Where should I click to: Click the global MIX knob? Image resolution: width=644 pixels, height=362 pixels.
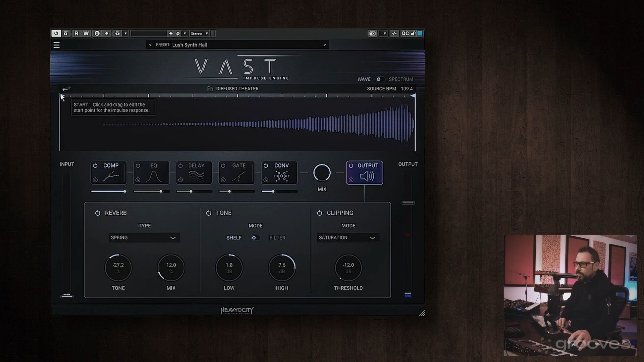pyautogui.click(x=322, y=173)
